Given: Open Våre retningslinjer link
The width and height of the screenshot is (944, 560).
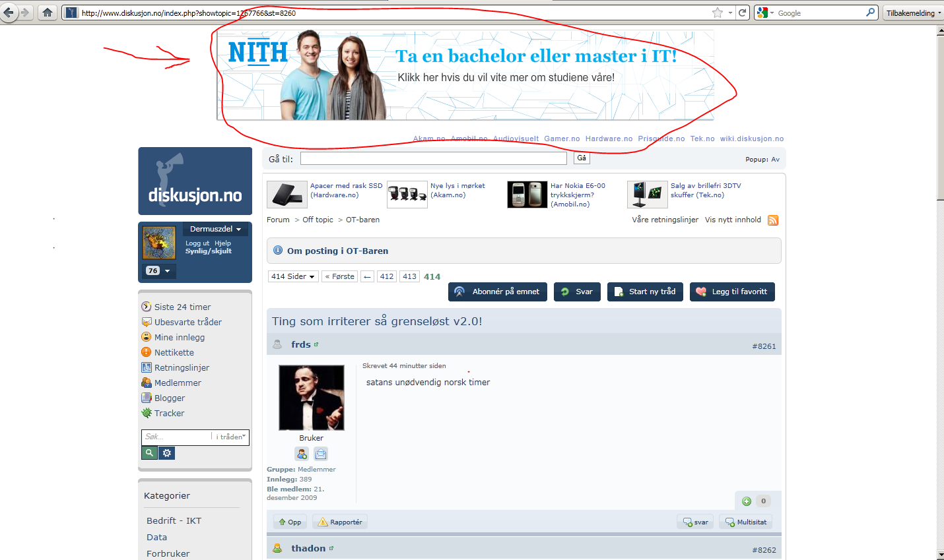Looking at the screenshot, I should tap(665, 220).
